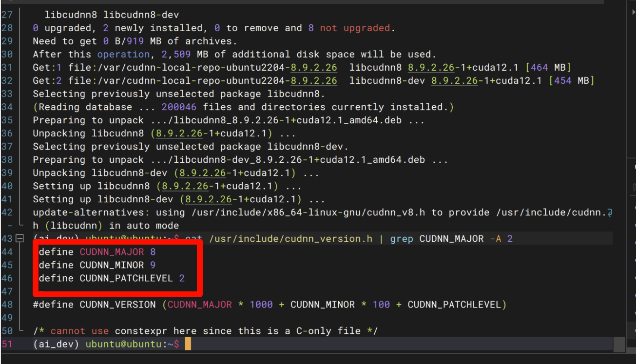The image size is (636, 364).
Task: Click 'Selecting previously unselected package libcudnn8-dev.' line
Action: [191, 147]
